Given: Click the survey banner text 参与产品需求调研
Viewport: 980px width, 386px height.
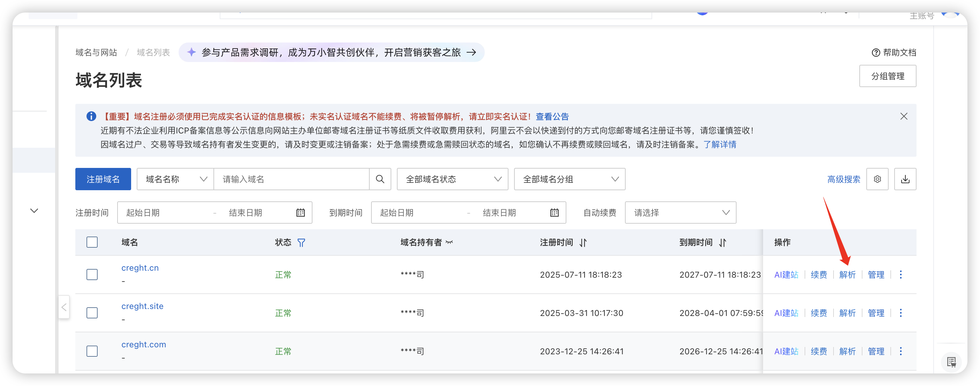Looking at the screenshot, I should [239, 52].
